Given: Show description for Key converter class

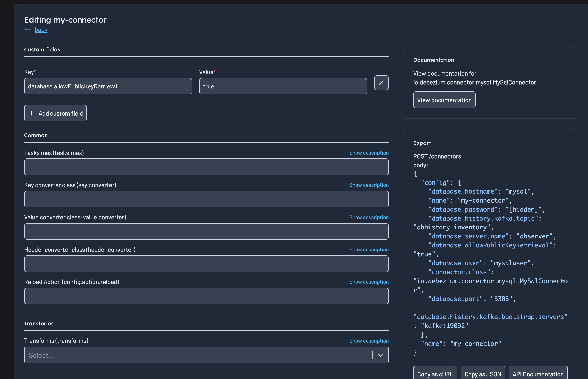Looking at the screenshot, I should click(369, 185).
